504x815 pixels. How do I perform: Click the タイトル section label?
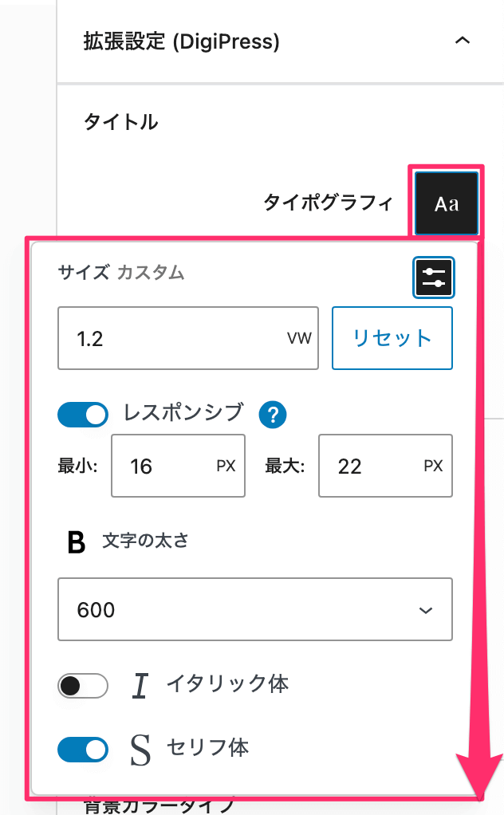click(121, 122)
